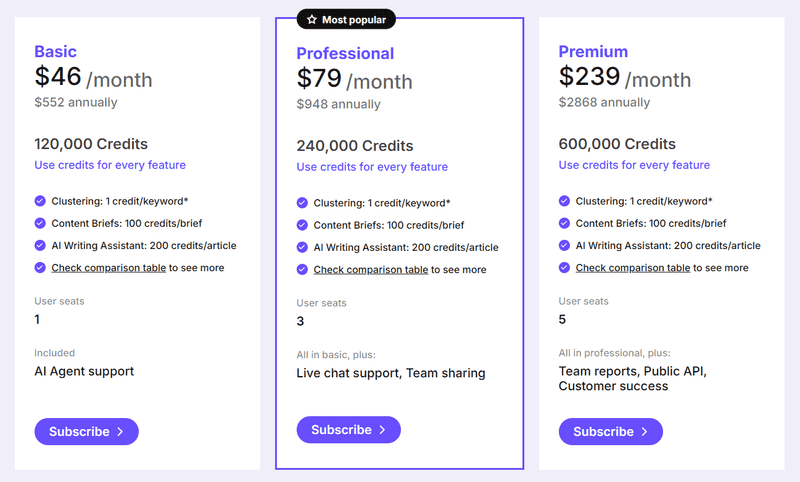800x482 pixels.
Task: Open Check comparison table link under Basic
Action: (109, 268)
